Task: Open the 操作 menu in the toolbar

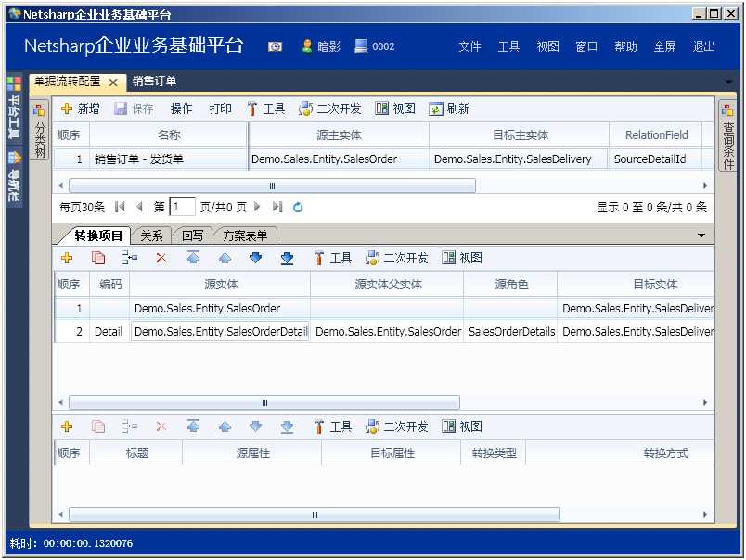Action: click(x=181, y=108)
